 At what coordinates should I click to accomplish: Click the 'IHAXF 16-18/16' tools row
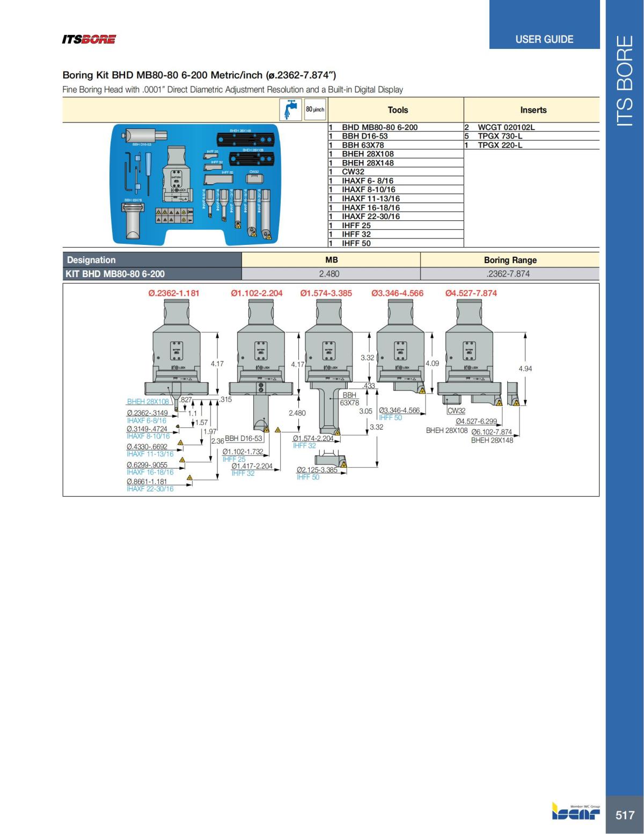pos(396,207)
